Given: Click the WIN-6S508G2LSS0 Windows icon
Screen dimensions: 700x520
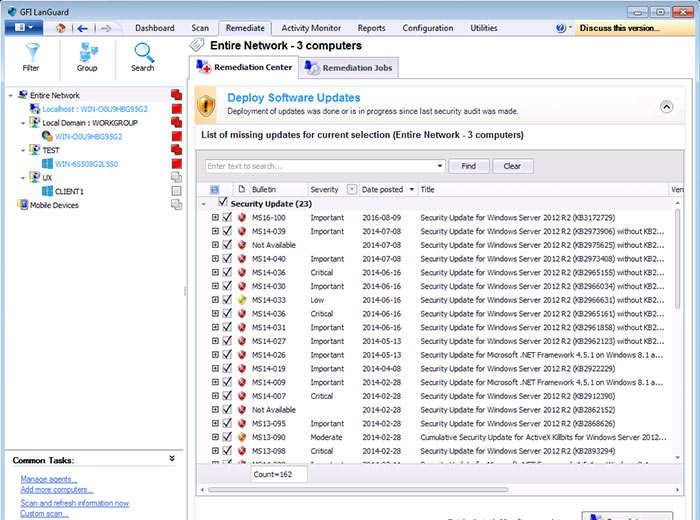Looking at the screenshot, I should pyautogui.click(x=47, y=164).
